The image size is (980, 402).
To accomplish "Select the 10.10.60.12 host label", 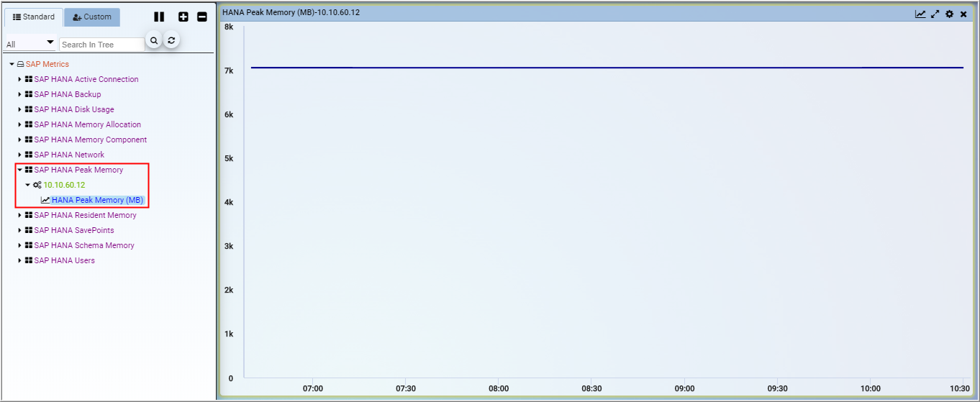I will tap(64, 185).
